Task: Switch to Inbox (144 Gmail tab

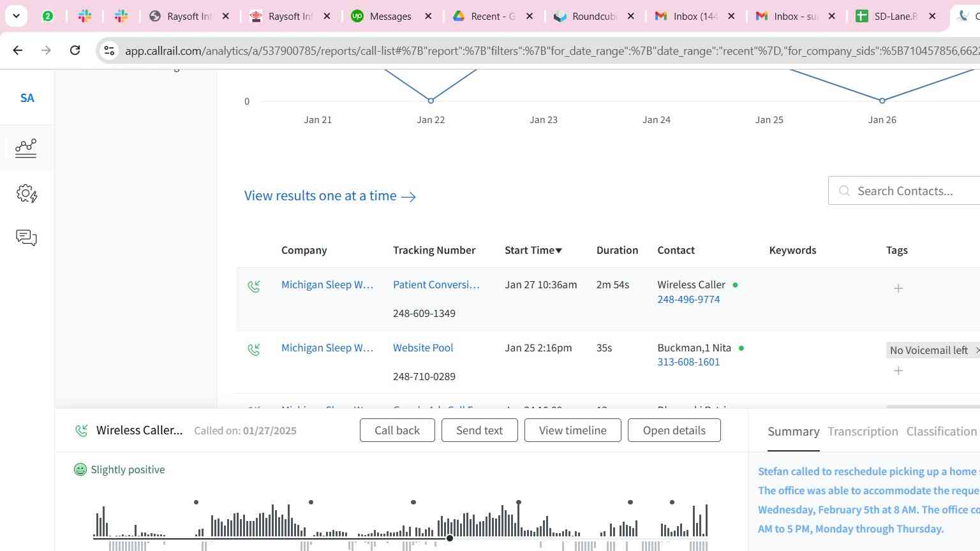Action: tap(695, 17)
